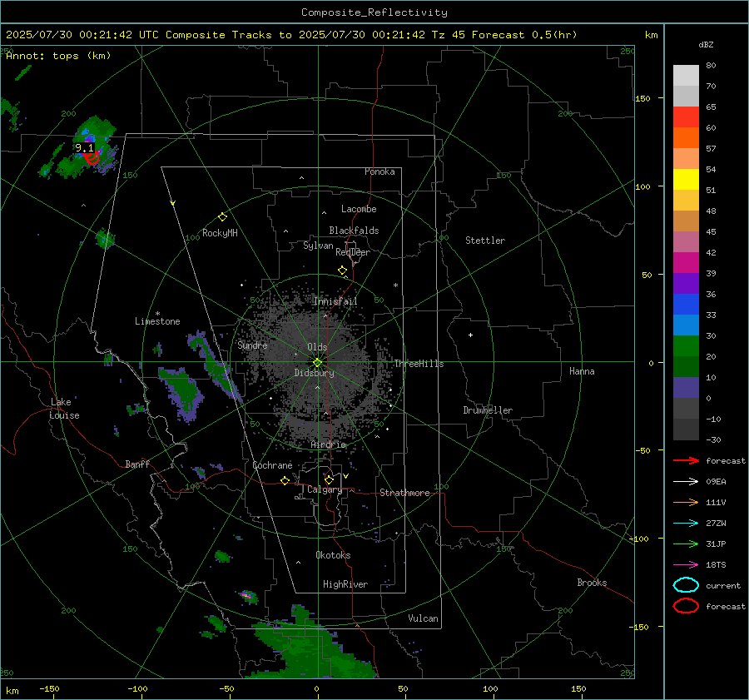The image size is (749, 700).
Task: Click the Stettler city label
Action: 485,241
